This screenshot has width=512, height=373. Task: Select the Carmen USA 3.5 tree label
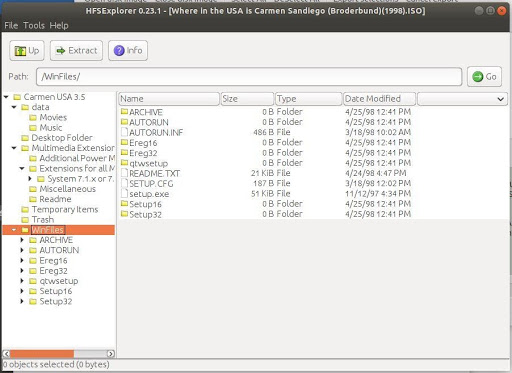pyautogui.click(x=54, y=97)
